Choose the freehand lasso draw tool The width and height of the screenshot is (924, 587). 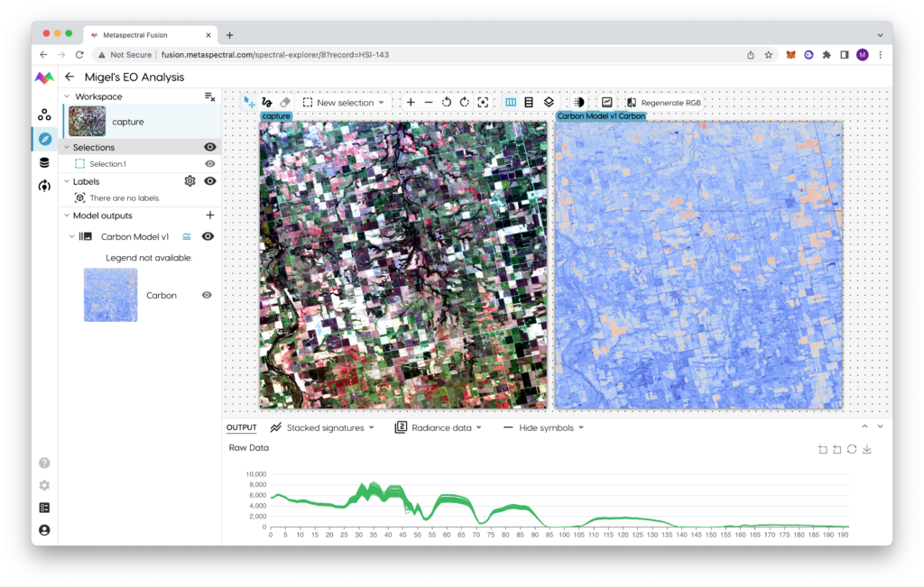click(267, 103)
